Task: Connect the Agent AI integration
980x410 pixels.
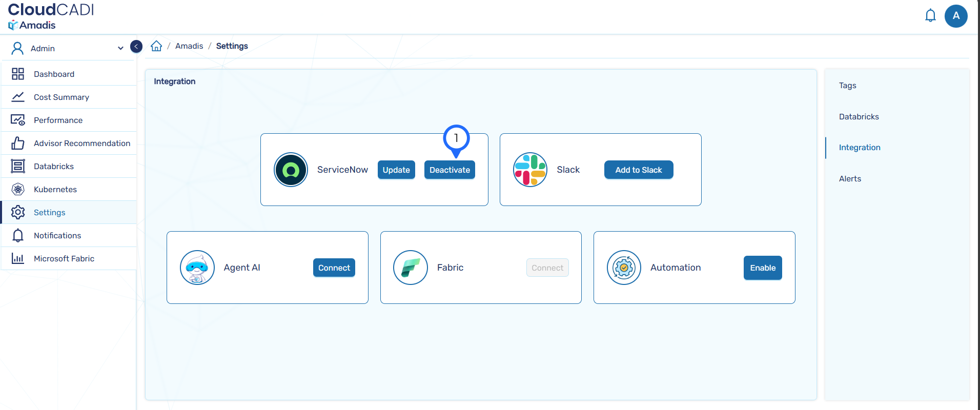Action: point(334,268)
